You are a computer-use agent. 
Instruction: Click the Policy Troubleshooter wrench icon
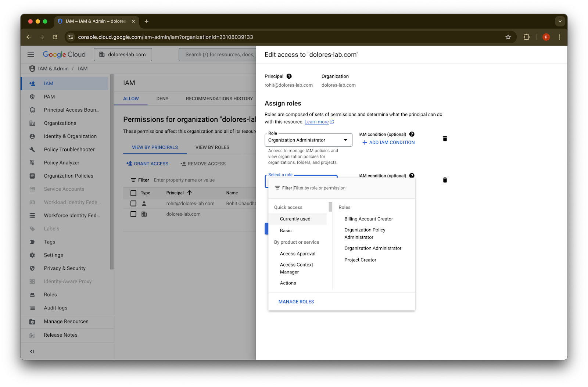[32, 150]
